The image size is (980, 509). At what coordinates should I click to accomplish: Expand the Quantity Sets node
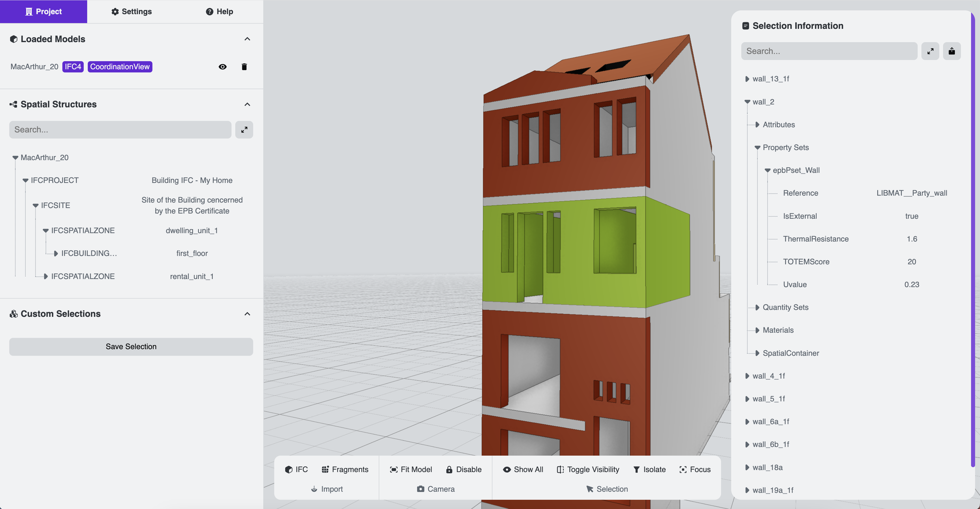[757, 307]
